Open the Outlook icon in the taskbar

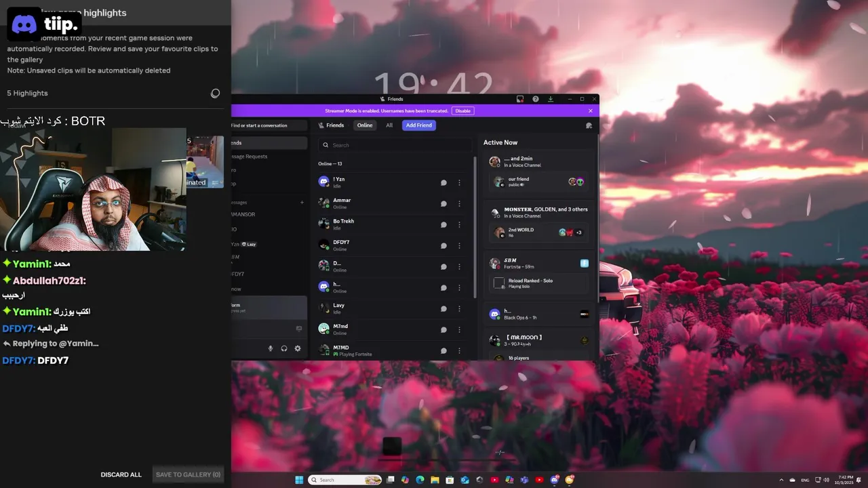(x=465, y=480)
